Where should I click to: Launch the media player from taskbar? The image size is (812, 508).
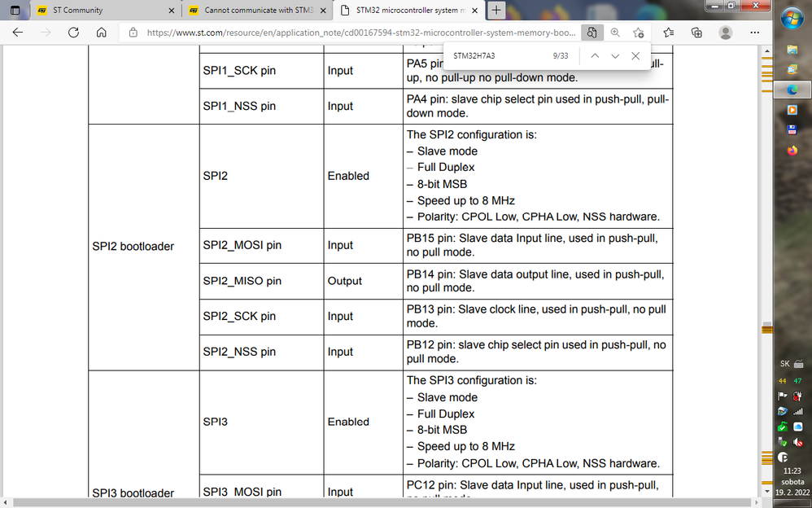click(x=792, y=110)
